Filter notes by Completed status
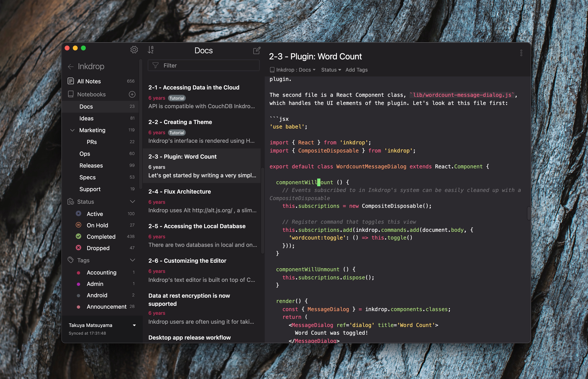588x379 pixels. 101,236
